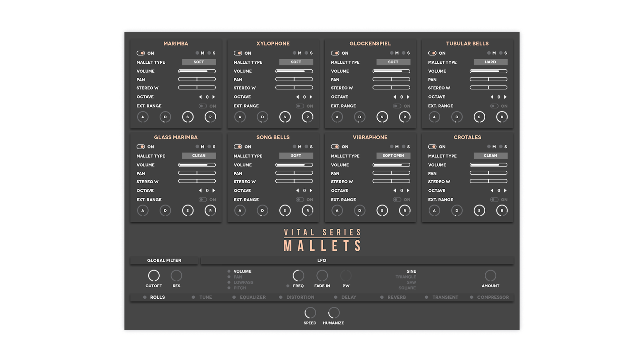Image resolution: width=644 pixels, height=362 pixels.
Task: Enable Crotales Ext. Range toggle
Action: pos(494,199)
